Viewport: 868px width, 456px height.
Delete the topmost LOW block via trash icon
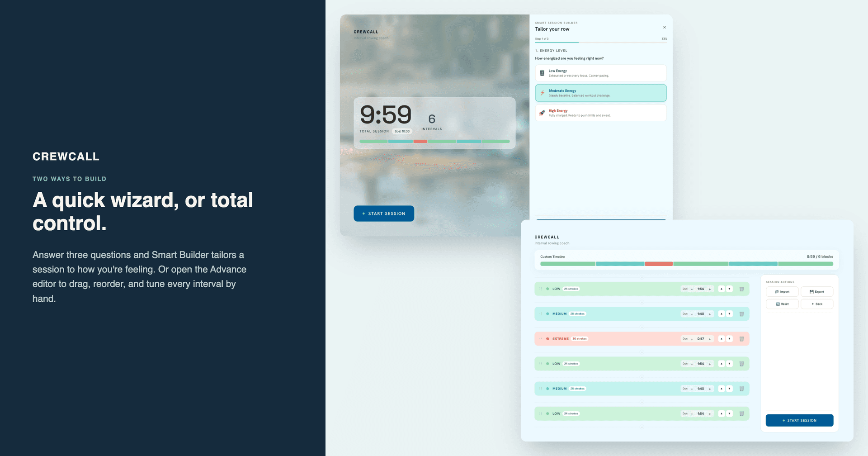coord(741,289)
